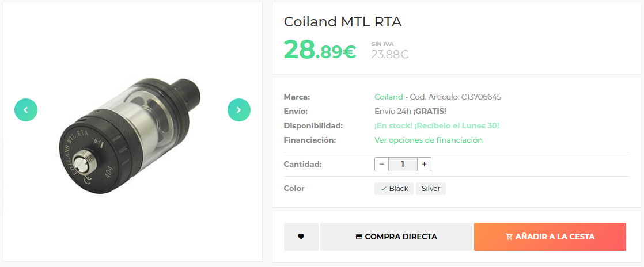
Task: Advance to the next product image
Action: click(x=239, y=110)
